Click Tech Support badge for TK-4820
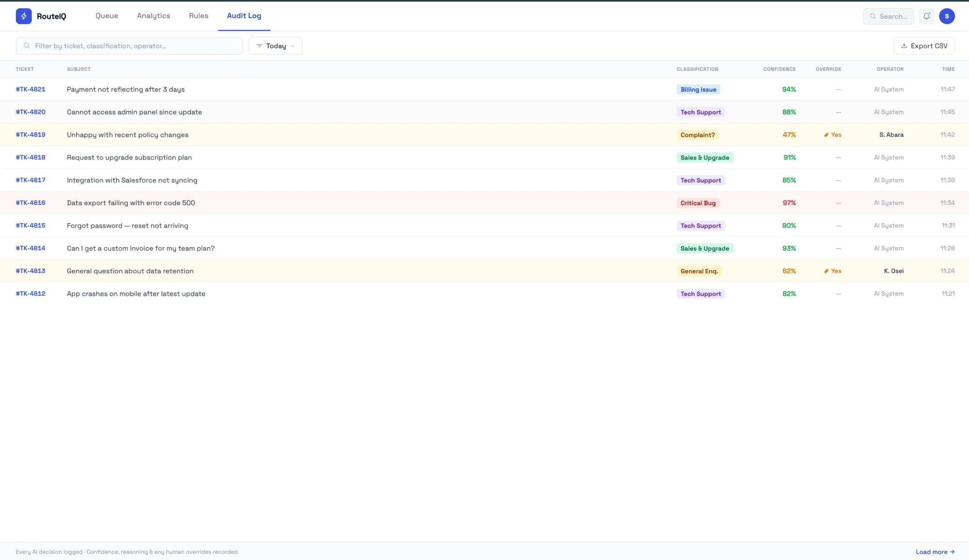The height and width of the screenshot is (560, 969). point(701,112)
